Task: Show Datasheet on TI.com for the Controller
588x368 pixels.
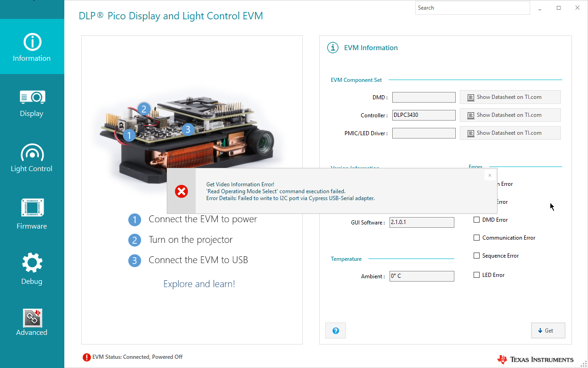Action: [510, 115]
